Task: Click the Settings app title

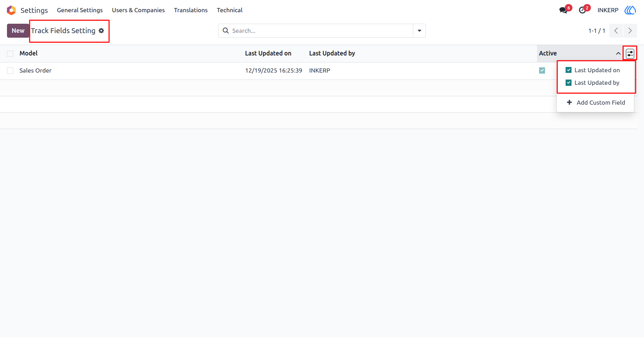Action: click(34, 10)
